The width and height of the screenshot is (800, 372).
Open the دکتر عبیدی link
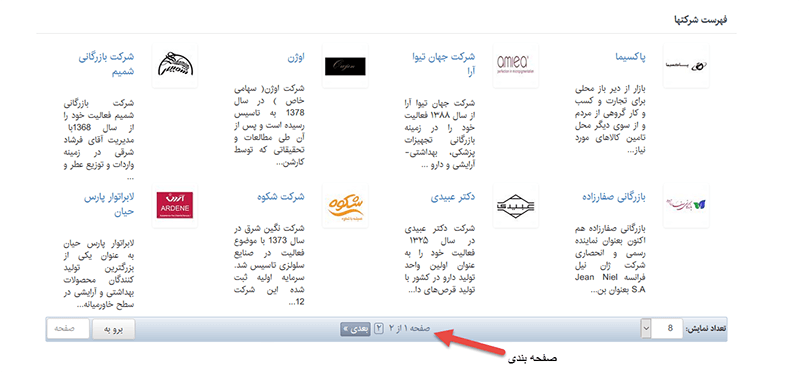tap(453, 197)
